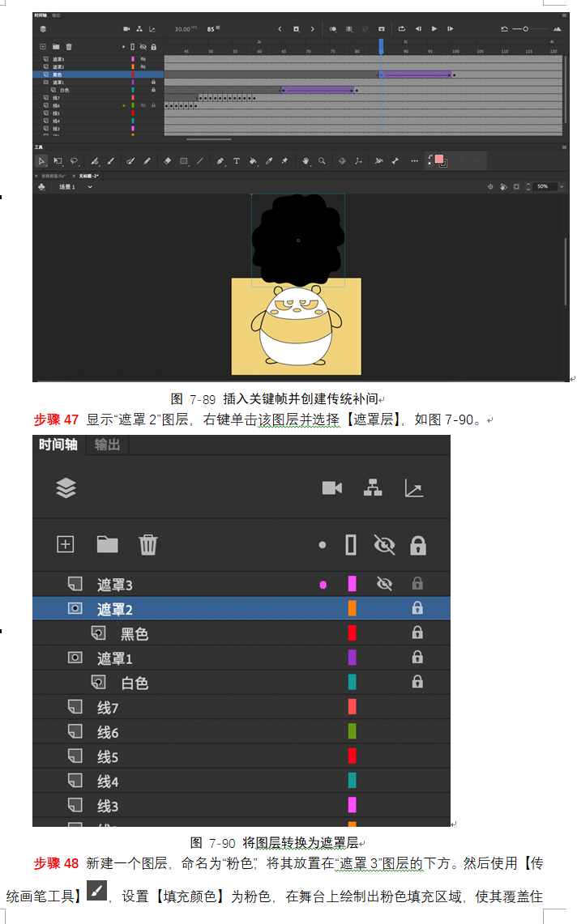Click the blue playhead marker at frame 85
Screen dimensions: 577x924
(381, 46)
